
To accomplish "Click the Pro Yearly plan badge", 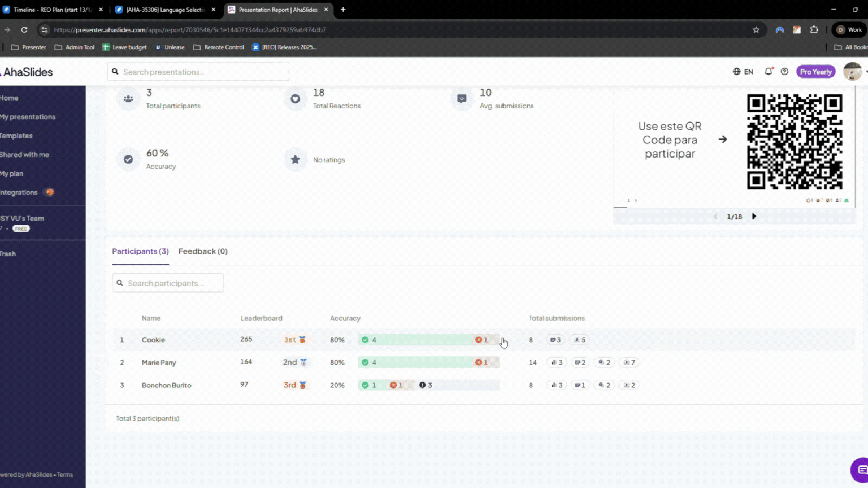I will tap(815, 72).
